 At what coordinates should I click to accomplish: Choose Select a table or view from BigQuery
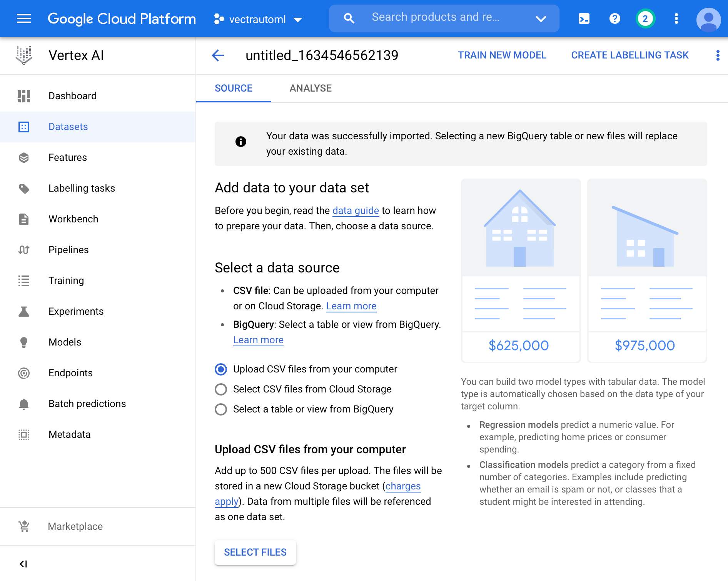point(221,409)
